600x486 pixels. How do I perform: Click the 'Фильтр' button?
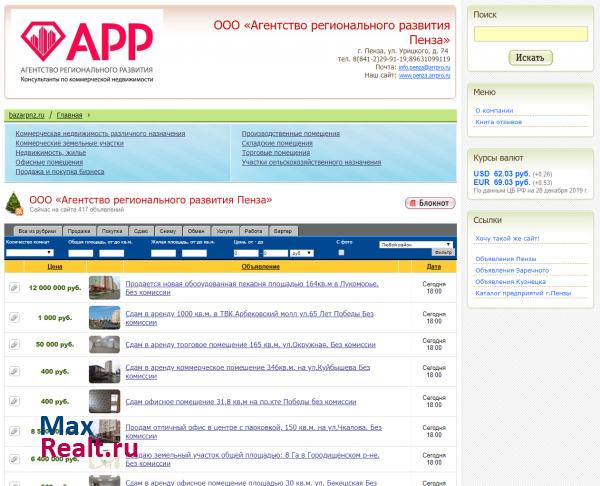[443, 252]
